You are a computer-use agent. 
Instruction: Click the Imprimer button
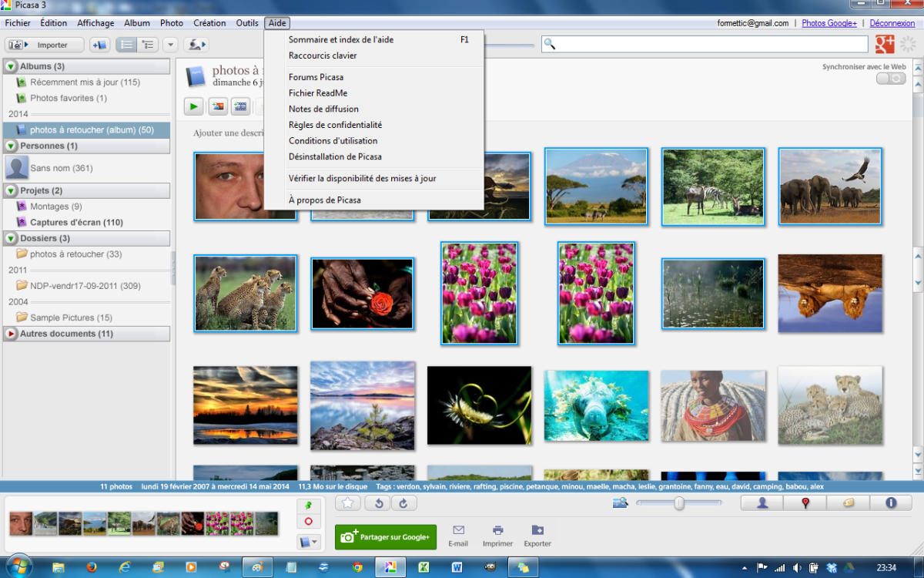point(498,536)
